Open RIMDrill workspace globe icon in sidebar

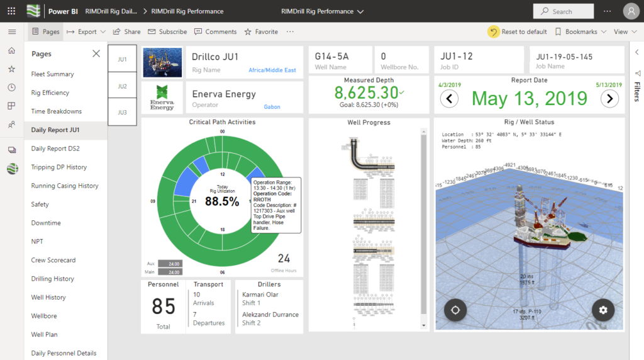coord(13,169)
